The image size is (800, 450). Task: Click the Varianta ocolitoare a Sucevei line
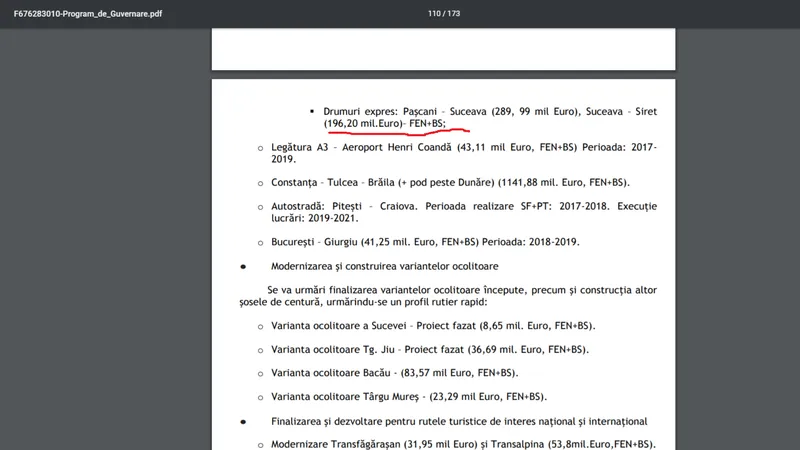click(432, 326)
